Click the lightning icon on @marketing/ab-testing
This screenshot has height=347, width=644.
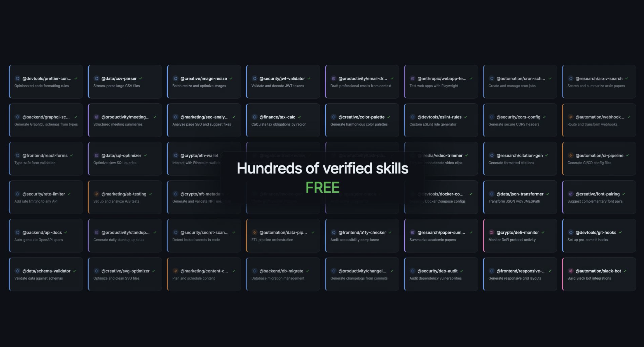click(97, 194)
